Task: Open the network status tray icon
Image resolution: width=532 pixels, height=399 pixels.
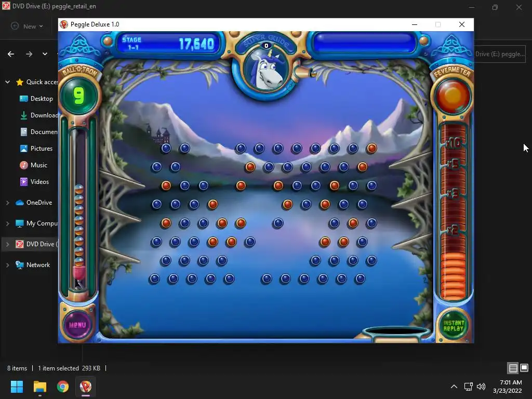Action: click(469, 387)
